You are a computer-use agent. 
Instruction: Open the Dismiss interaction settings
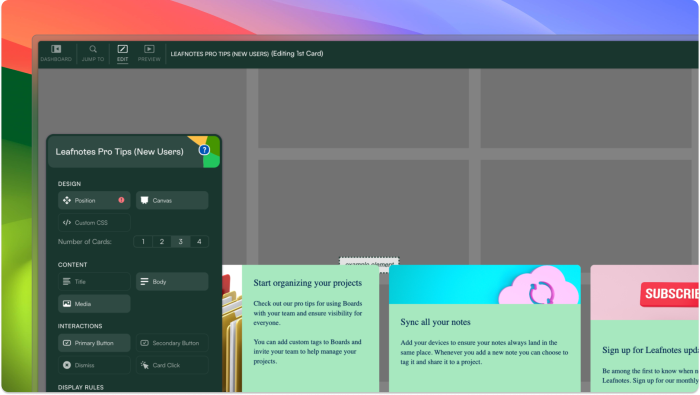coord(94,365)
